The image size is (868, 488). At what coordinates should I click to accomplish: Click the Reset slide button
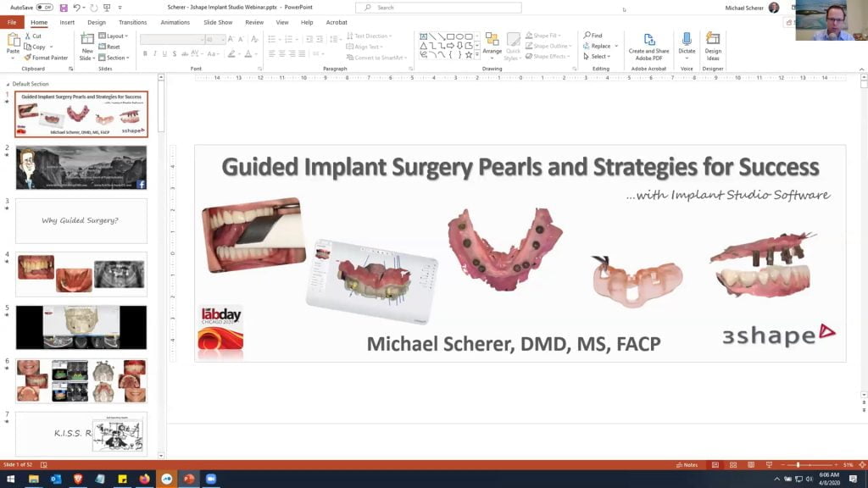coord(109,47)
